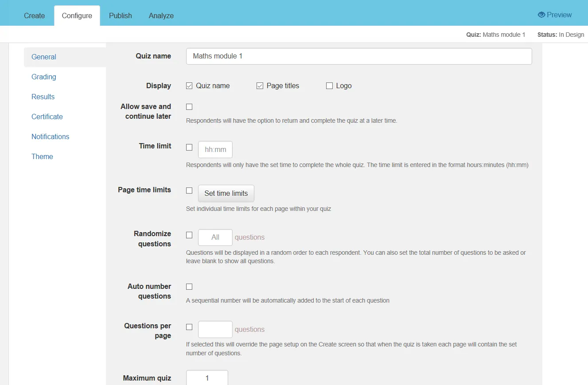588x385 pixels.
Task: Focus the hh:mm time limit field
Action: [215, 150]
